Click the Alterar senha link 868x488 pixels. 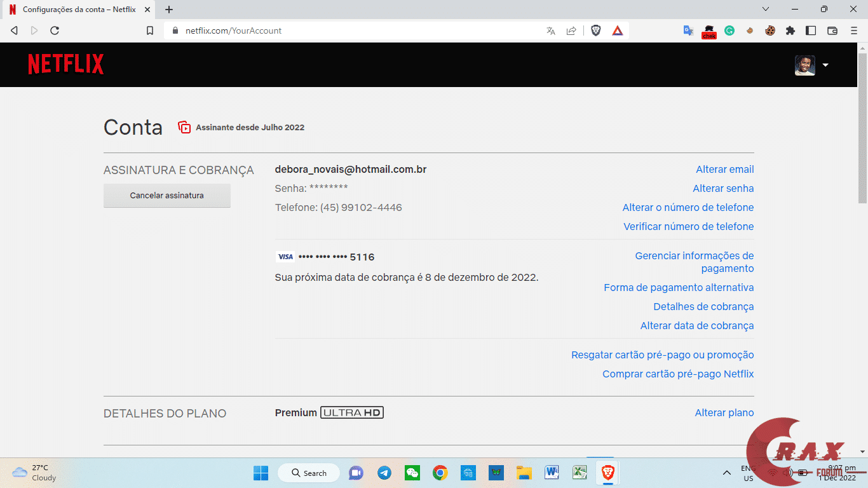coord(723,189)
